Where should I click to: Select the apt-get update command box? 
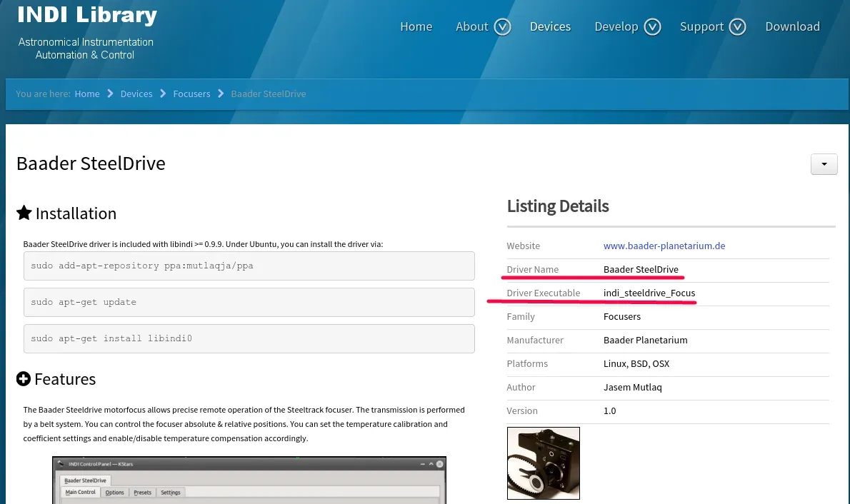pyautogui.click(x=249, y=302)
